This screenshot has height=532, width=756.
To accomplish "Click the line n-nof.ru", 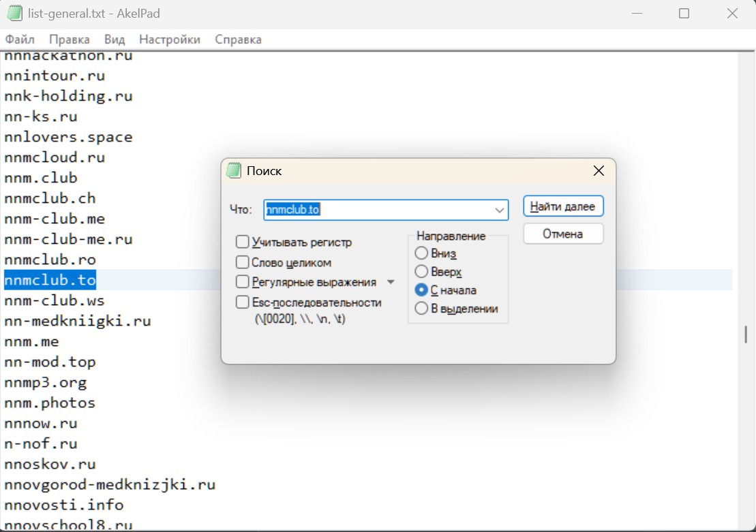I will point(40,444).
